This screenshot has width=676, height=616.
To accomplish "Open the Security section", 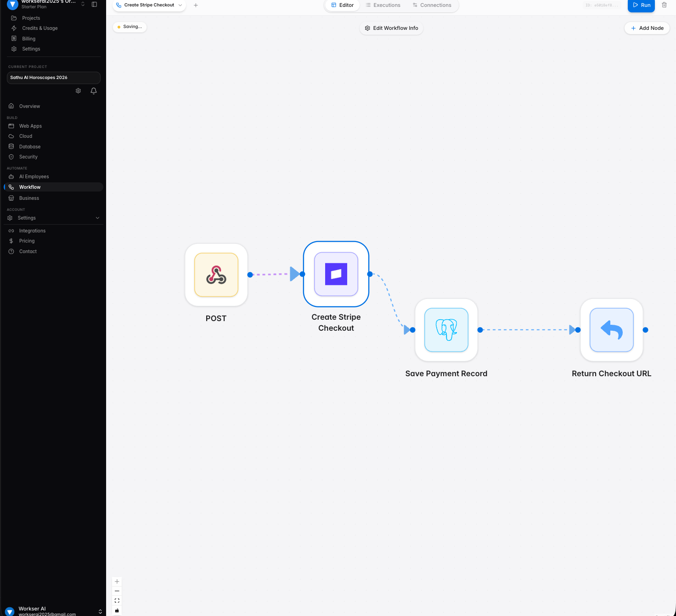I will point(28,157).
